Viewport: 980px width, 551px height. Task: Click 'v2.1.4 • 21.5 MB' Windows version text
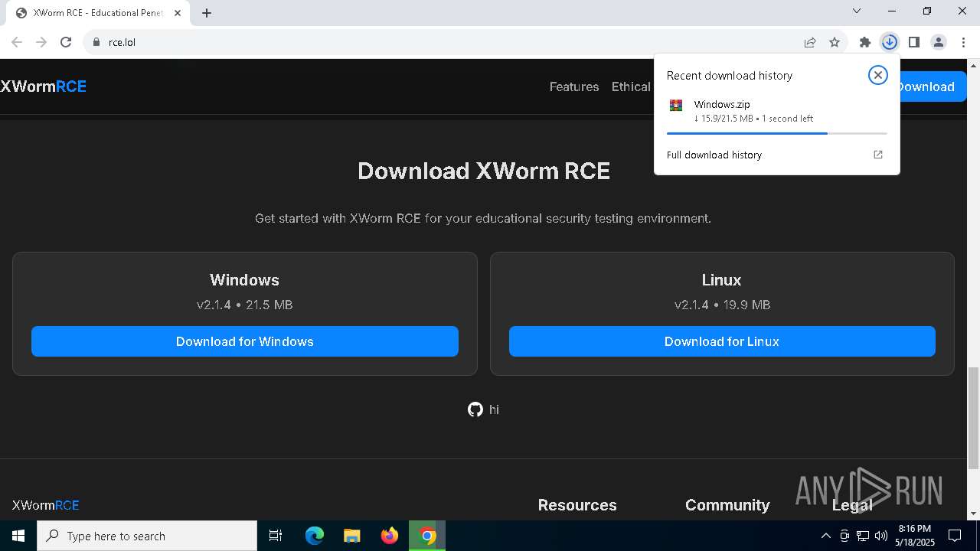[245, 305]
